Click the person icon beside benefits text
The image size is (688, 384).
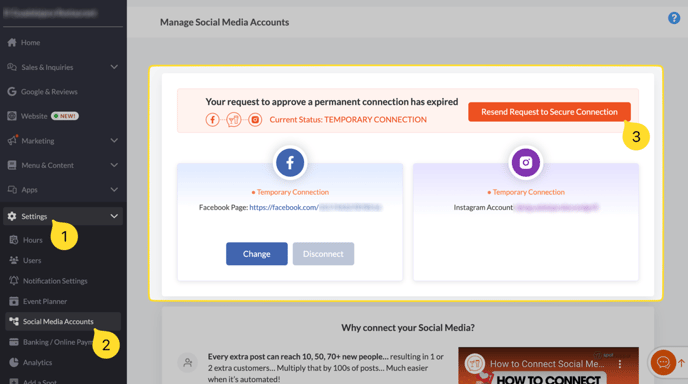tap(188, 362)
